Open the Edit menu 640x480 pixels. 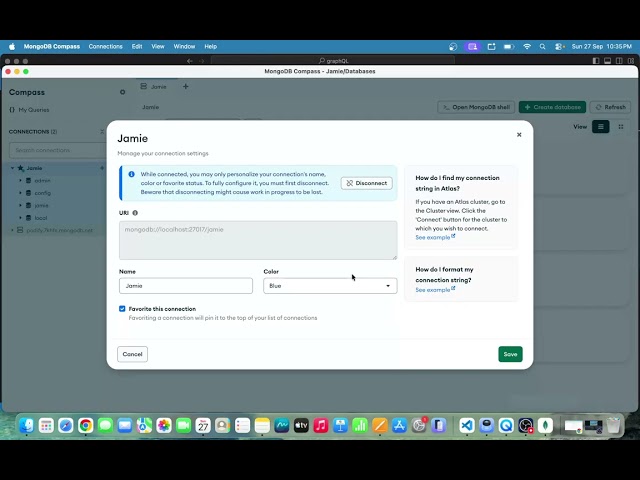click(137, 47)
